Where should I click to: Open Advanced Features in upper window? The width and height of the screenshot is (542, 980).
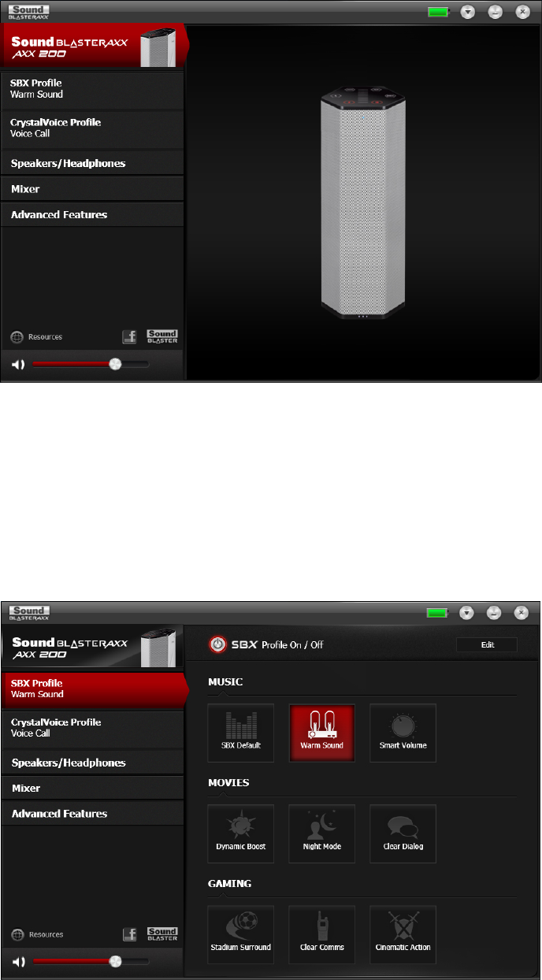point(92,214)
